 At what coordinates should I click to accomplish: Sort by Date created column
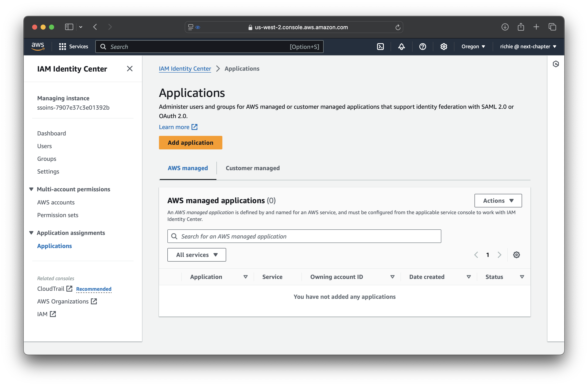pyautogui.click(x=468, y=277)
